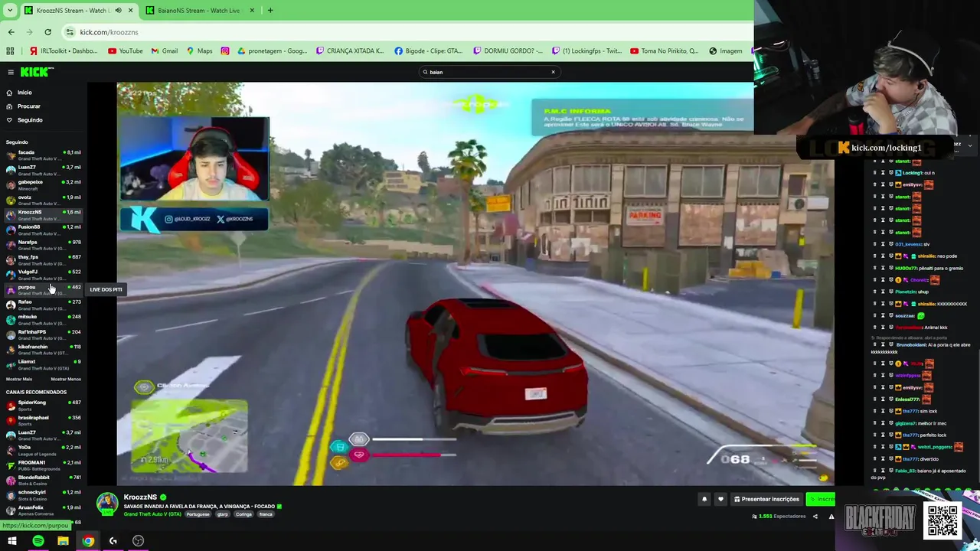Go to Início in sidebar

[x=24, y=93]
